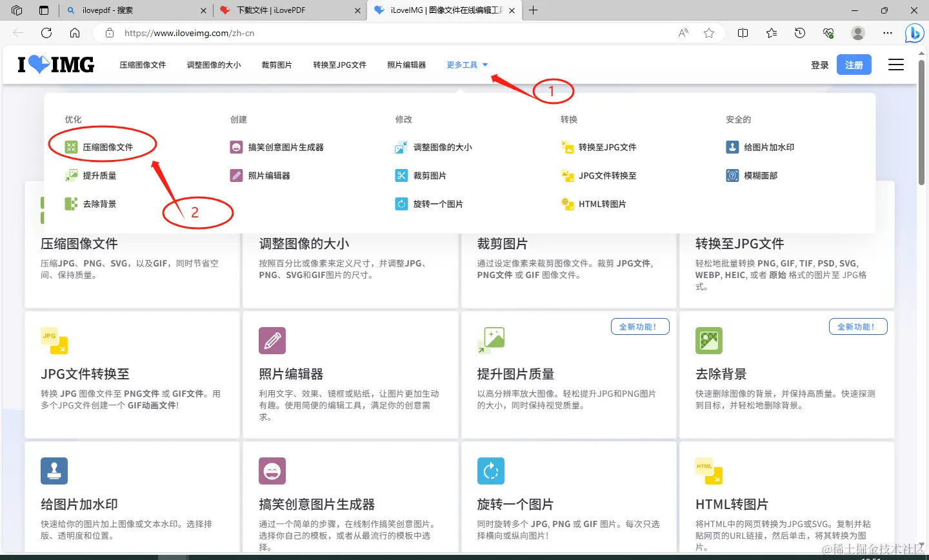Select the 裁剪图片 item in navigation bar
The image size is (929, 560).
pos(276,64)
